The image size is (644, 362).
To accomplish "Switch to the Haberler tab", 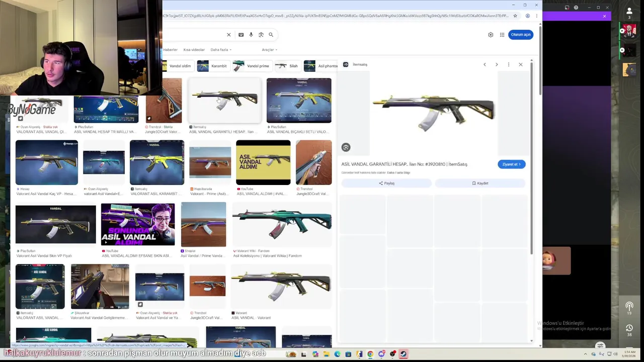I will 170,50.
